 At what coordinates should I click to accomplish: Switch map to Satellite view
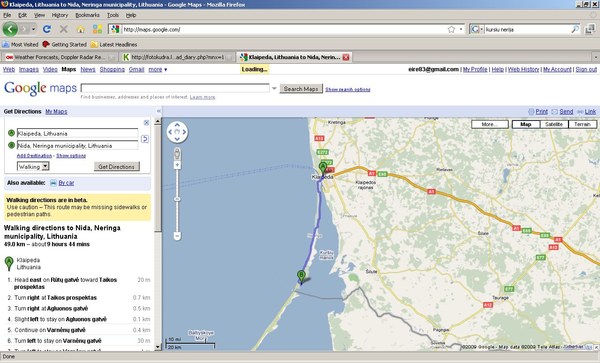coord(554,124)
